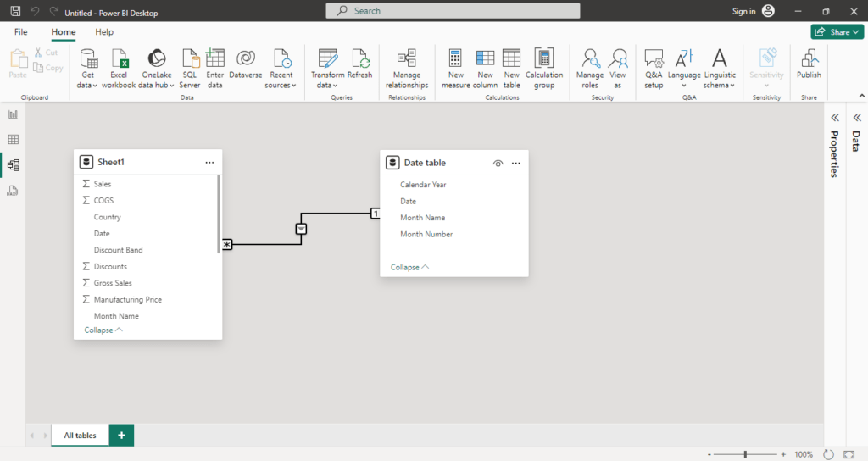Image resolution: width=868 pixels, height=461 pixels.
Task: Select the relationship cross-filter direction arrow
Action: point(301,229)
